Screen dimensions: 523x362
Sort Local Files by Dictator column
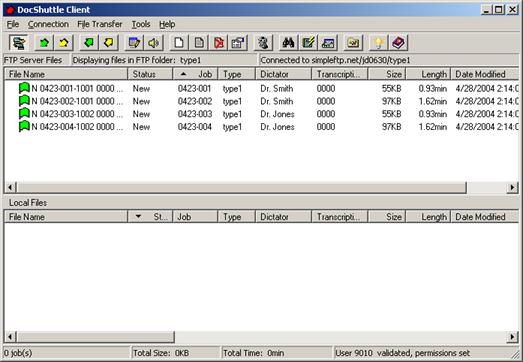click(x=283, y=217)
